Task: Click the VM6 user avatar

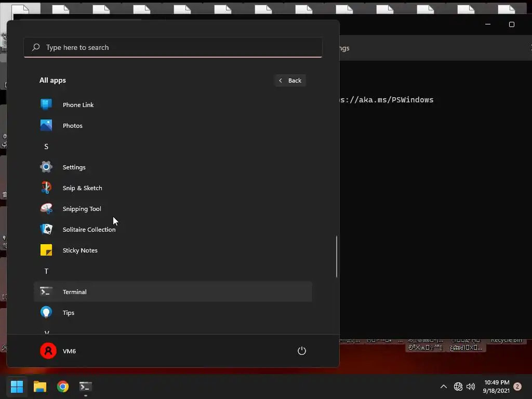Action: pos(48,351)
